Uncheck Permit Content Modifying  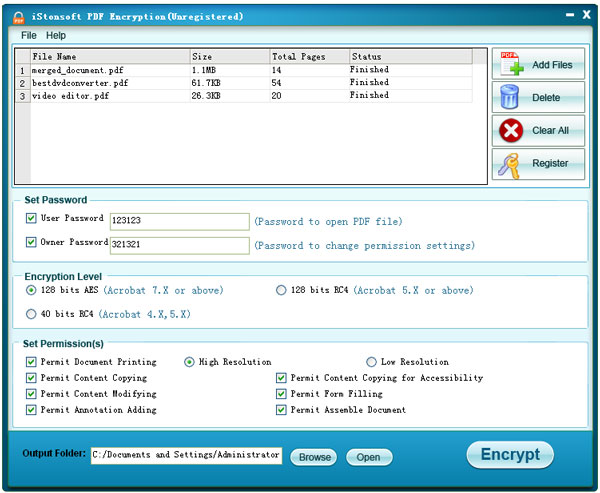coord(31,394)
